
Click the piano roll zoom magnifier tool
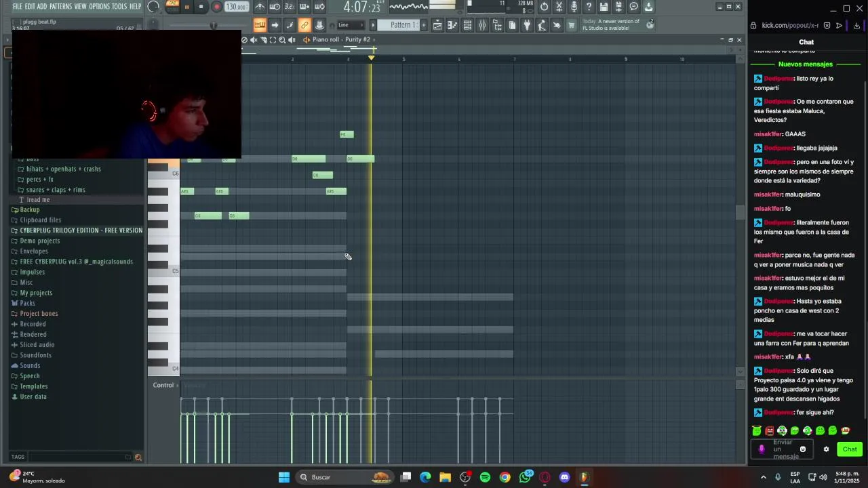pyautogui.click(x=282, y=40)
